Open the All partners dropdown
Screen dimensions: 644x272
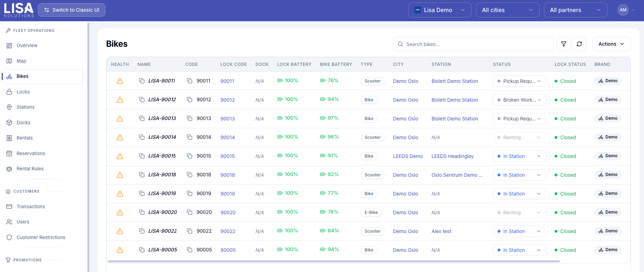click(575, 10)
